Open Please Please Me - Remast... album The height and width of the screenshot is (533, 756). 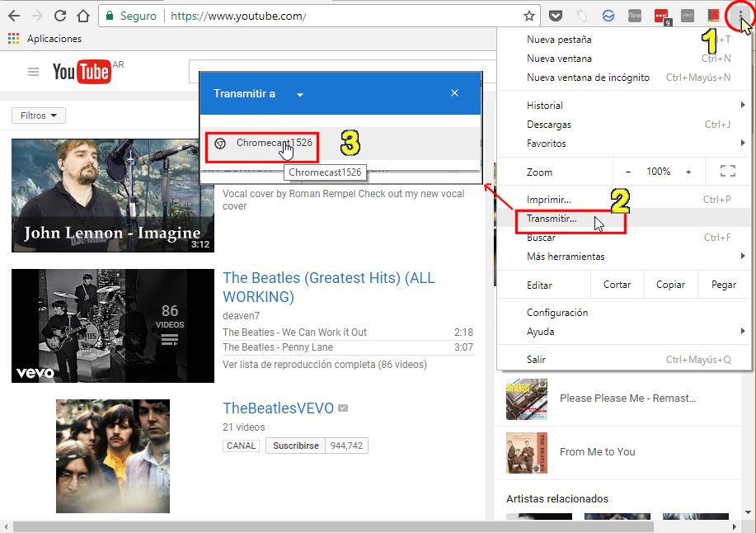click(627, 399)
